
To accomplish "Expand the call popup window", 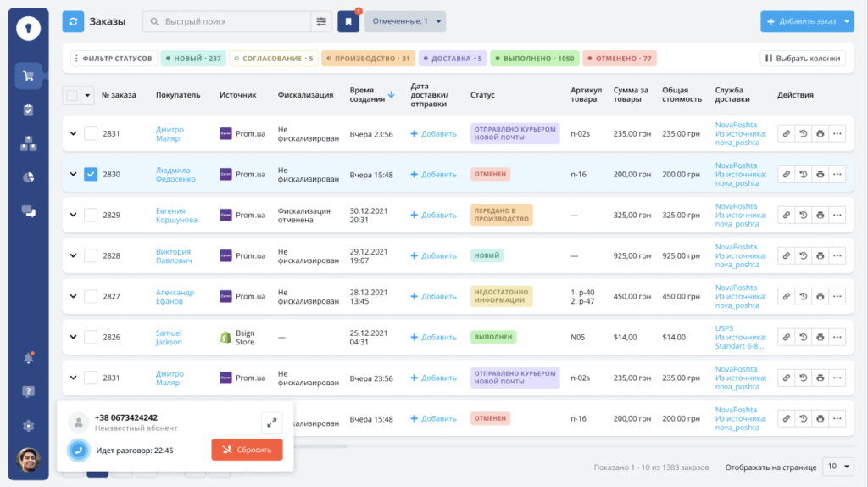I will coord(271,423).
